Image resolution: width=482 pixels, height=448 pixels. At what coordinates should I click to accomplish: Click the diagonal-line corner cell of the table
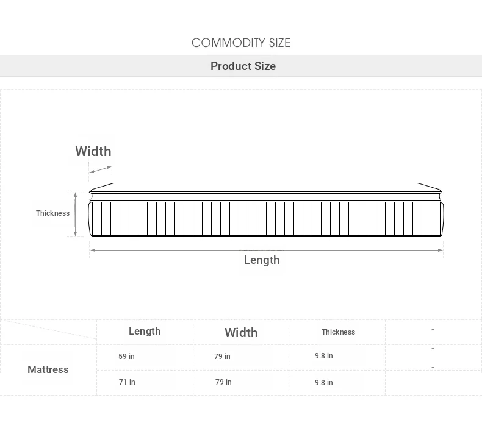coord(48,331)
